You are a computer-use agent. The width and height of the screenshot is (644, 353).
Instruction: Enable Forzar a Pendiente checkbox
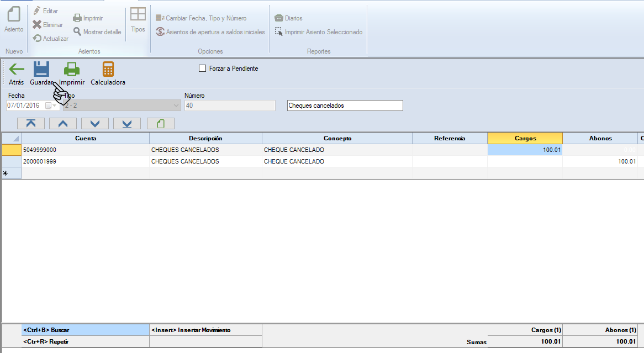point(202,69)
